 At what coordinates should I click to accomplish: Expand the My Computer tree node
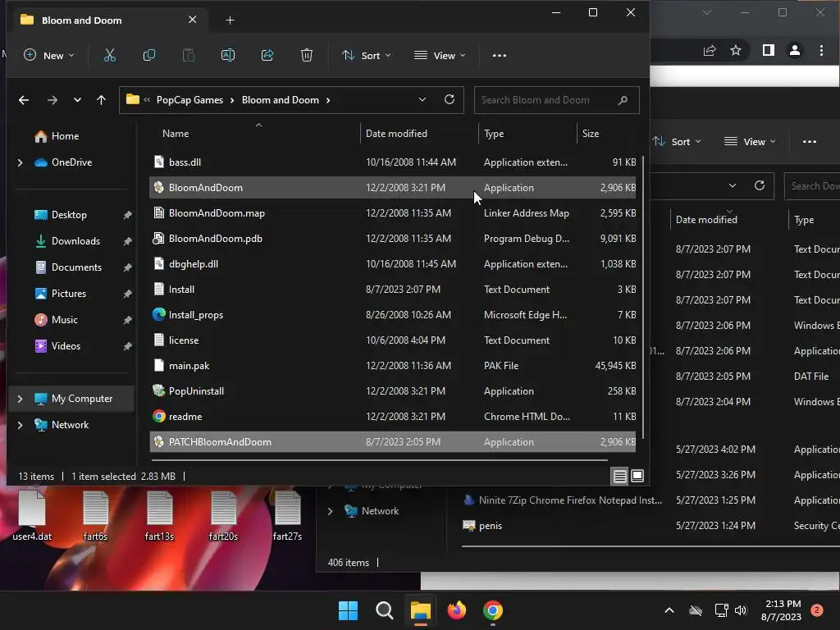pyautogui.click(x=20, y=399)
